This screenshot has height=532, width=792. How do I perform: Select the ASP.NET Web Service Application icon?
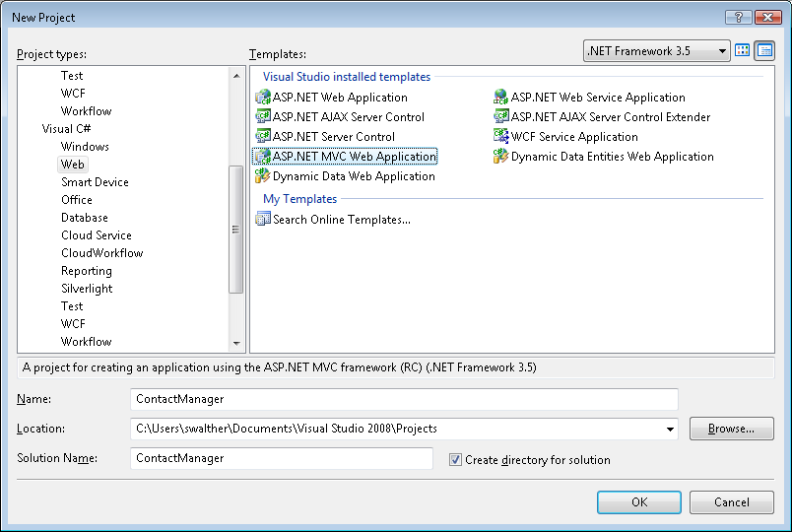click(500, 98)
